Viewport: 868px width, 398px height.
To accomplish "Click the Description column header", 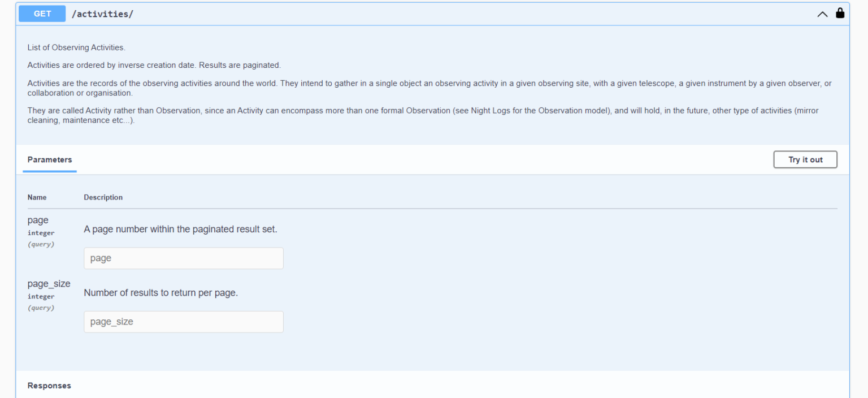I will (x=103, y=197).
